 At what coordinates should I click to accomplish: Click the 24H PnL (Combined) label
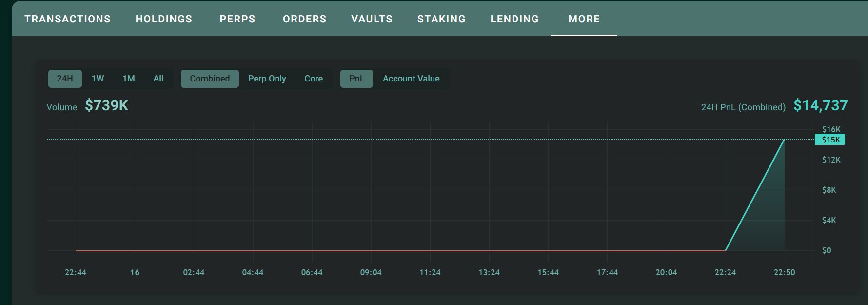[x=743, y=107]
